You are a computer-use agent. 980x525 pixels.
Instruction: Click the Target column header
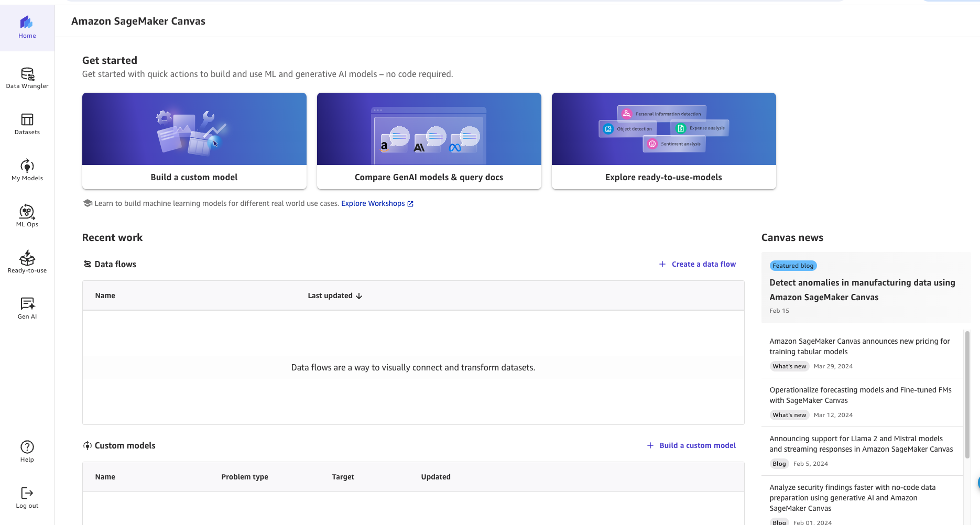(343, 477)
